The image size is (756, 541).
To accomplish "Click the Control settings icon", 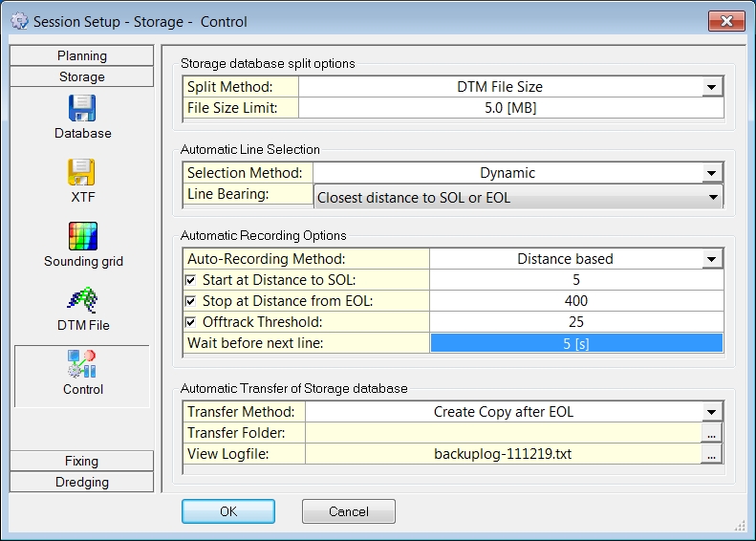I will coord(82,364).
